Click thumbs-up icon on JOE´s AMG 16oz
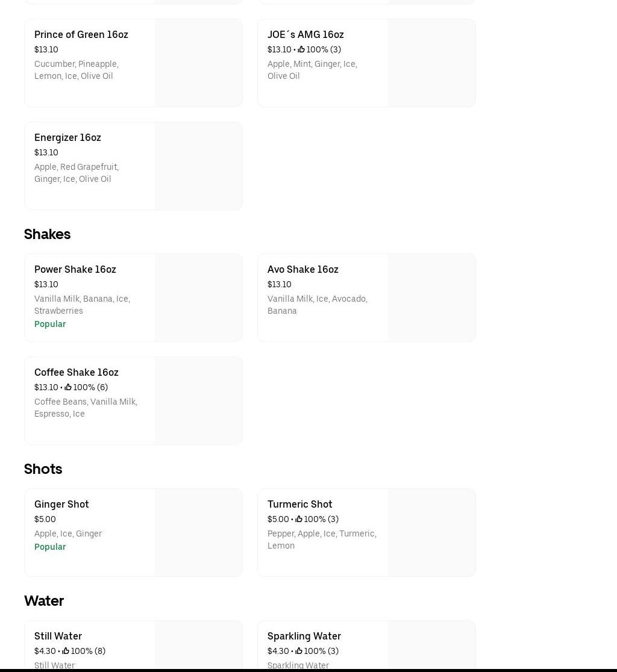 (301, 49)
